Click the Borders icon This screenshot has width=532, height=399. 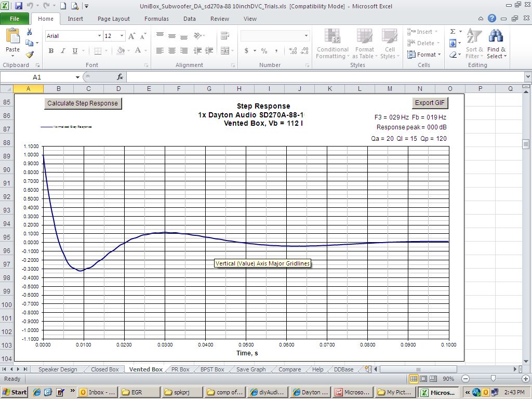point(98,51)
